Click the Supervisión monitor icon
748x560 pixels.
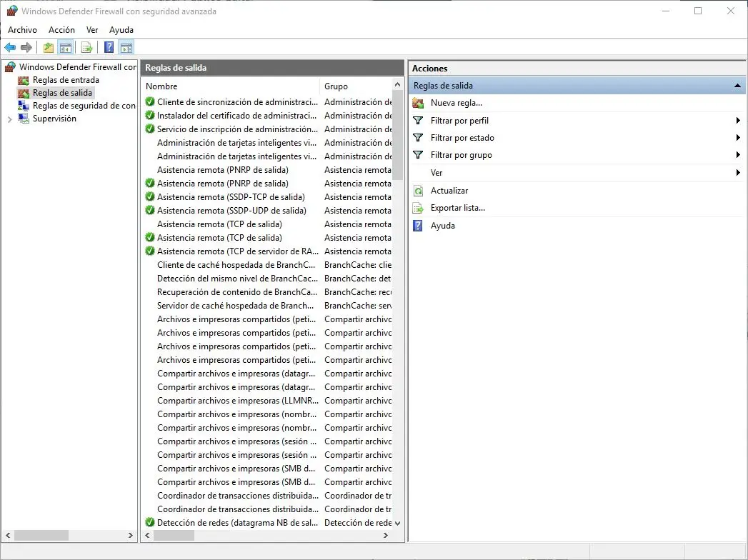[x=24, y=119]
